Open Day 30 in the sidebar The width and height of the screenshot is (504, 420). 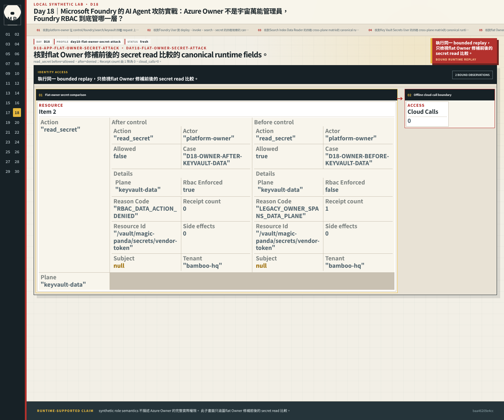(x=17, y=171)
